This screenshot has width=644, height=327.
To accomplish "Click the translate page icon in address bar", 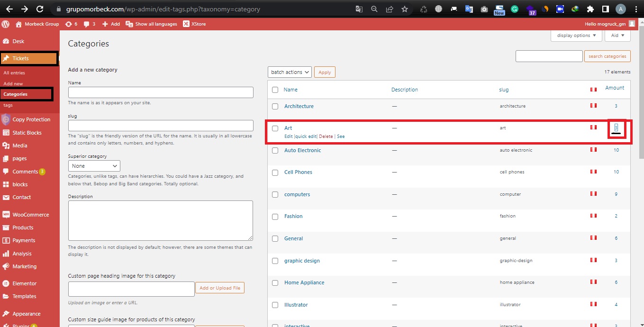I will point(359,9).
